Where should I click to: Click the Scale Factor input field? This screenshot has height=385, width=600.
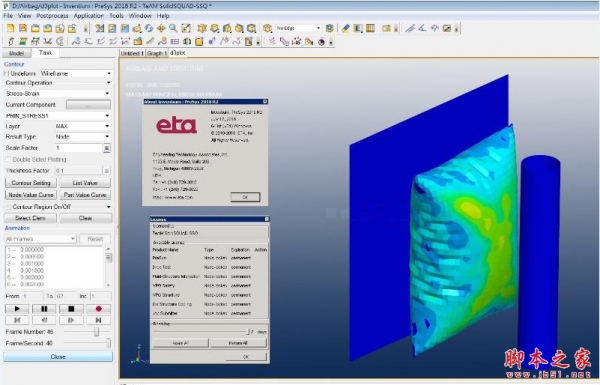78,148
